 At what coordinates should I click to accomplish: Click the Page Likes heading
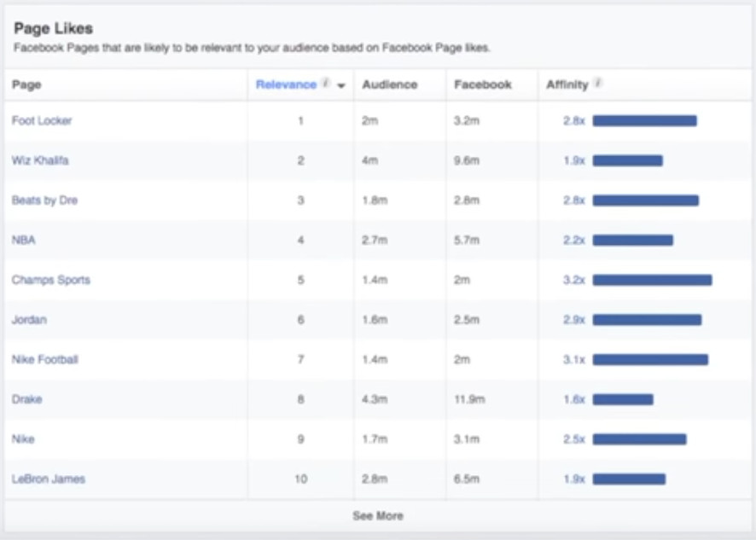(x=53, y=28)
